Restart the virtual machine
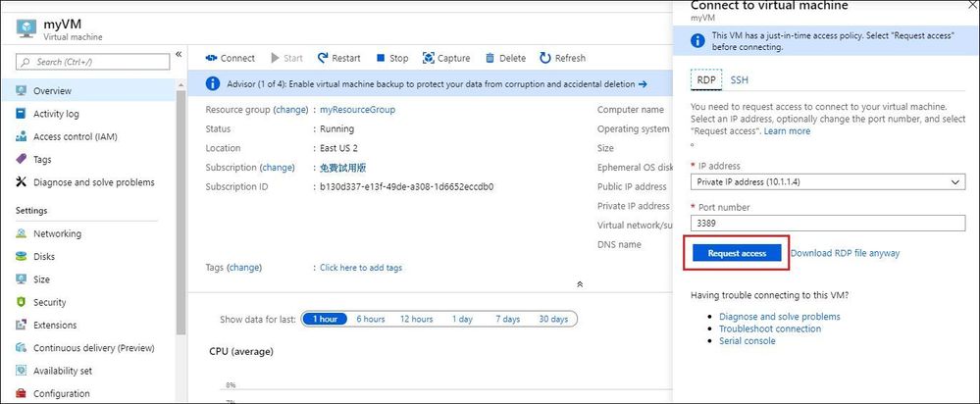This screenshot has height=404, width=980. (338, 58)
